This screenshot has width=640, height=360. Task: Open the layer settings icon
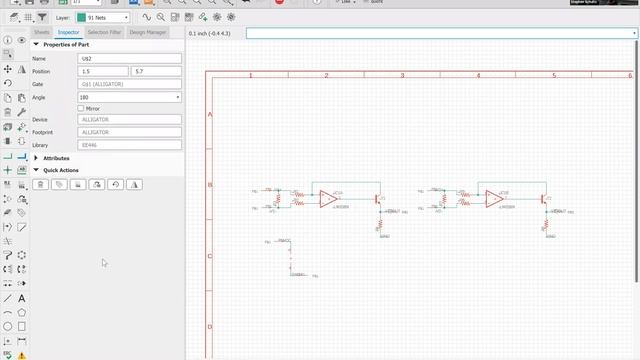pyautogui.click(x=14, y=17)
